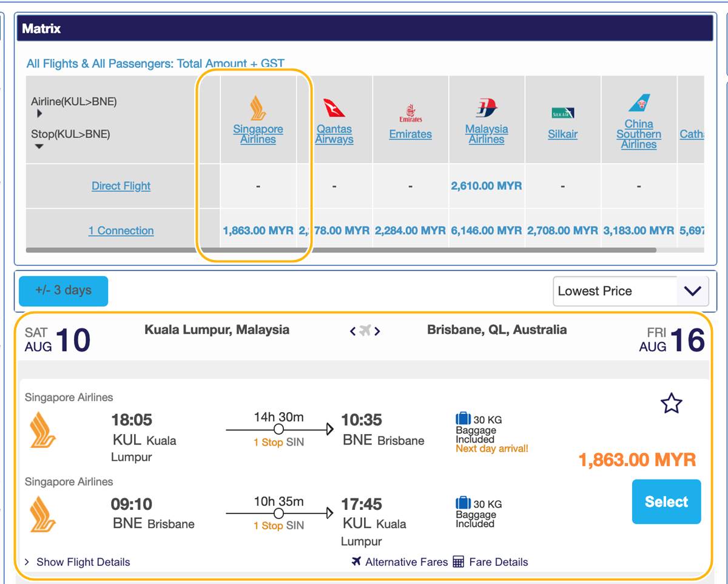Click the Qantas Airways logo in matrix

(x=334, y=107)
